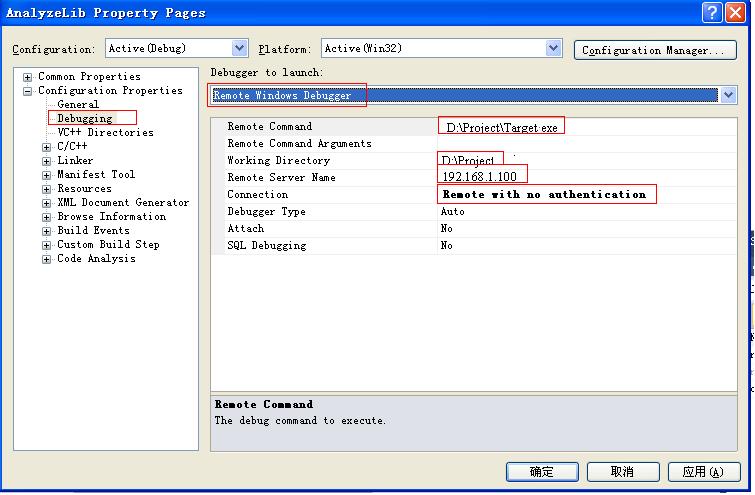
Task: Select the SQL Debugging No value
Action: click(x=446, y=246)
